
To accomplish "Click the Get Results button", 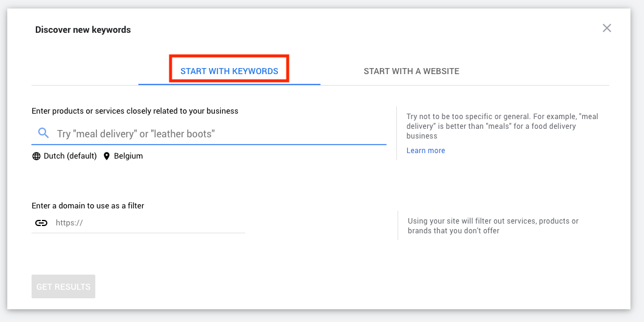I will [x=63, y=287].
